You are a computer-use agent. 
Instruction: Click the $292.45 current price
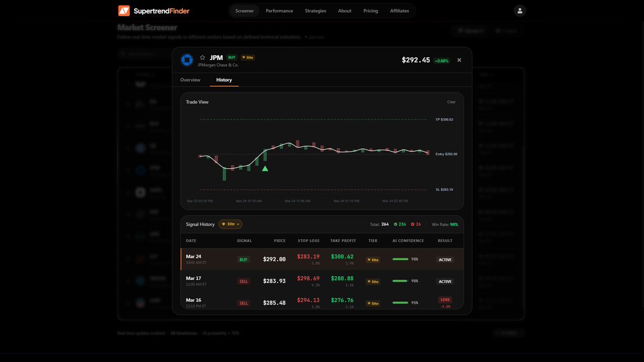click(x=416, y=60)
